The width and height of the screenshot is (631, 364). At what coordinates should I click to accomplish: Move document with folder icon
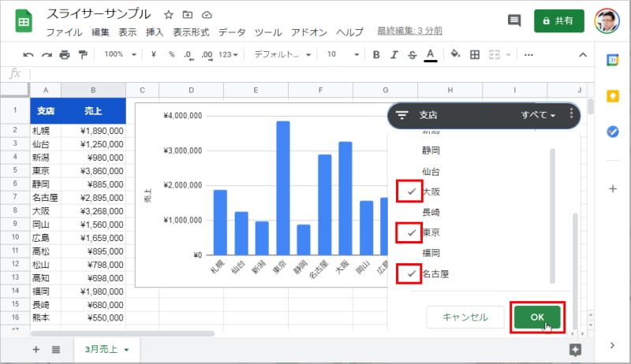tap(188, 15)
